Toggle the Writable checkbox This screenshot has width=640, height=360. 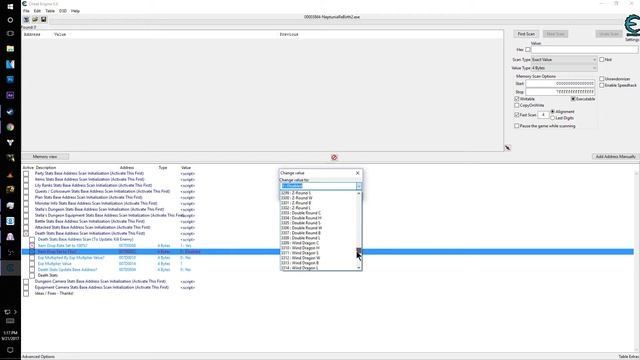[x=517, y=99]
